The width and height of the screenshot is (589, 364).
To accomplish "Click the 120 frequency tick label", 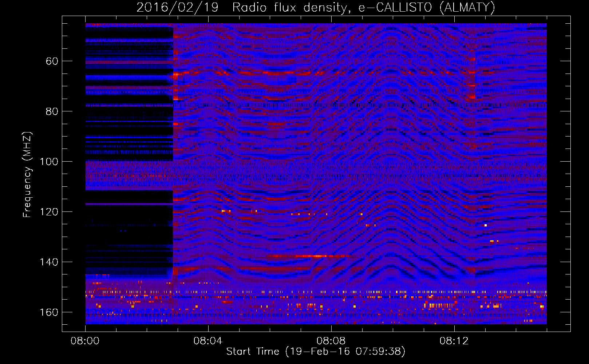I will (x=49, y=212).
